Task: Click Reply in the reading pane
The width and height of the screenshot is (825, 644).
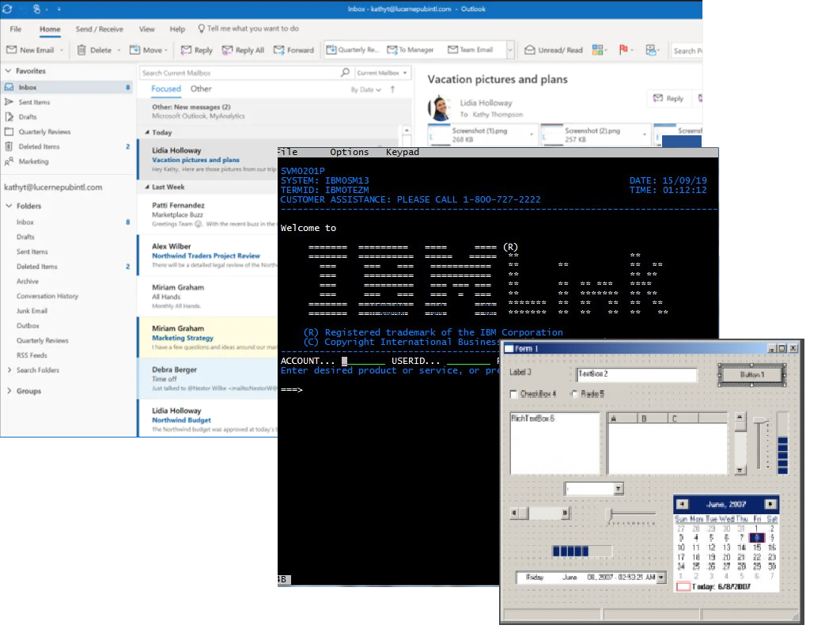Action: (668, 98)
